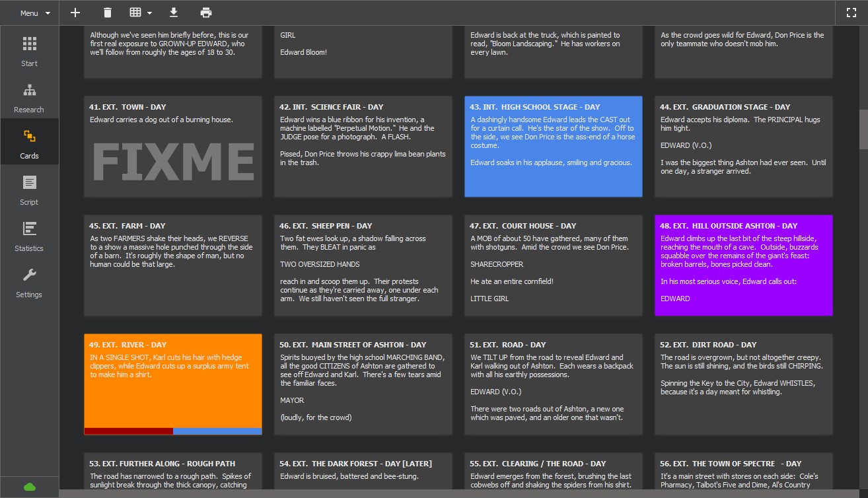Viewport: 868px width, 498px height.
Task: Toggle fullscreen mode icon
Action: coord(851,13)
